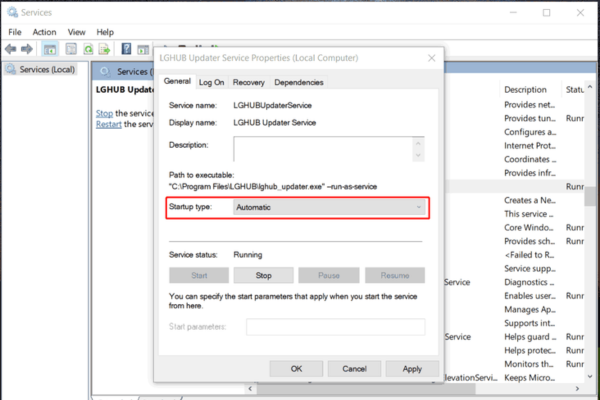Select the 'Coordinates ..' description row
This screenshot has width=600, height=400.
530,159
